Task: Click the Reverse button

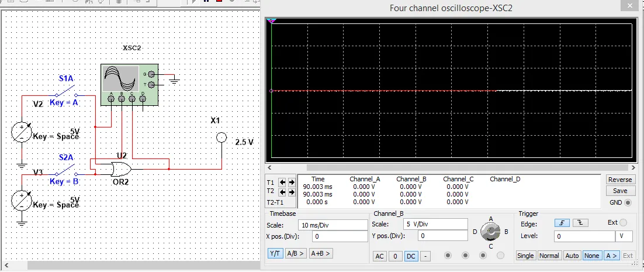Action: [x=620, y=180]
